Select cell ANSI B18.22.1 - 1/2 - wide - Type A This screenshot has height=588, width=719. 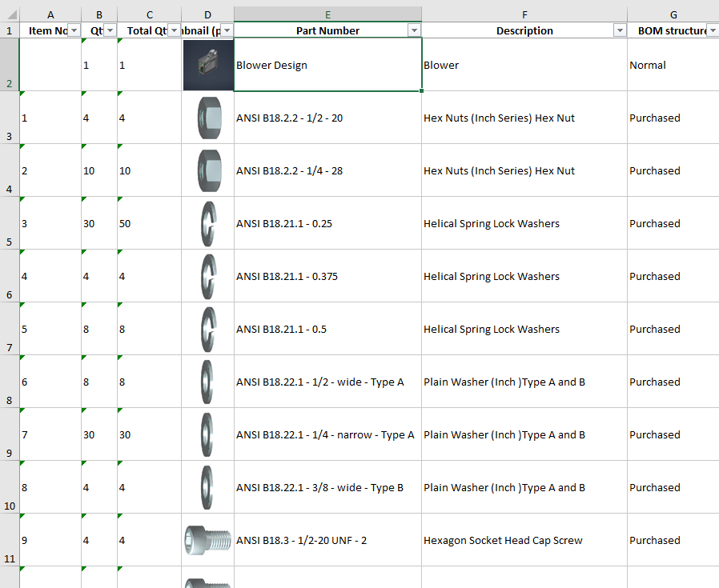tap(327, 382)
